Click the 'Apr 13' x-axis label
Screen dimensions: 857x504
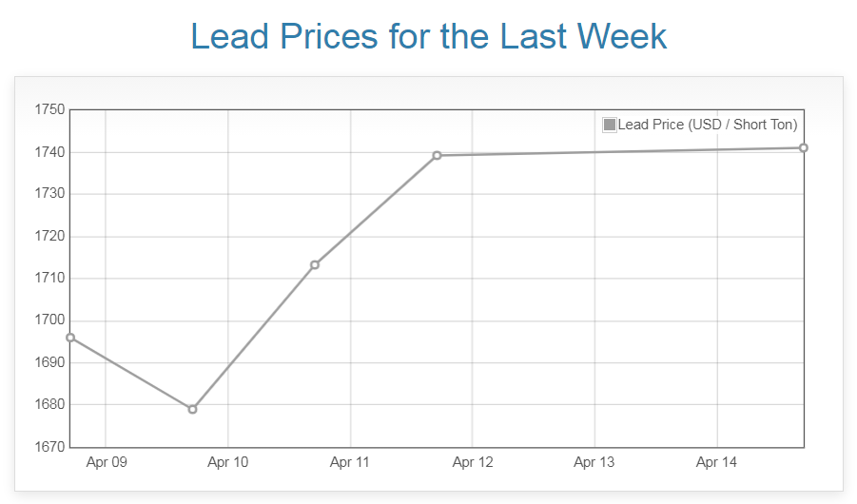594,463
